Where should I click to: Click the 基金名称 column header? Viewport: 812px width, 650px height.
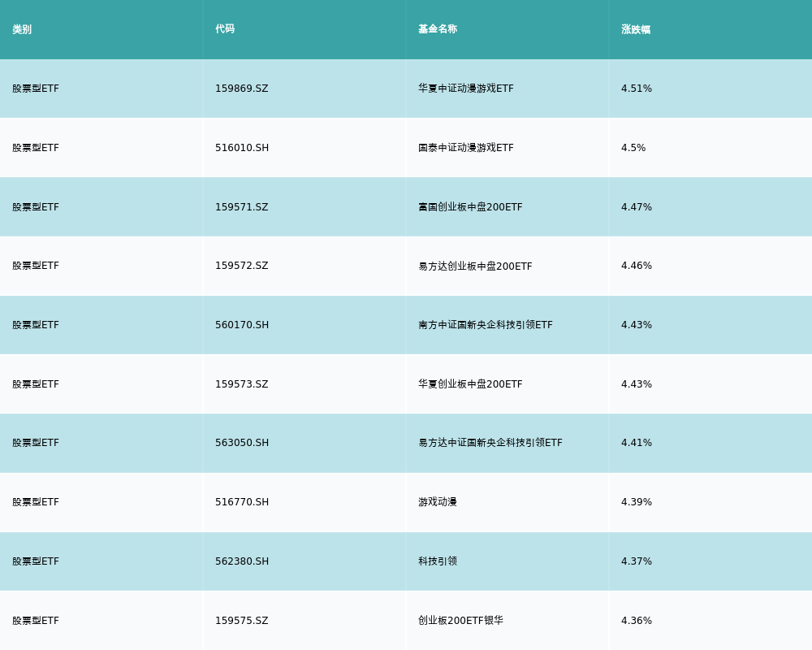[438, 29]
